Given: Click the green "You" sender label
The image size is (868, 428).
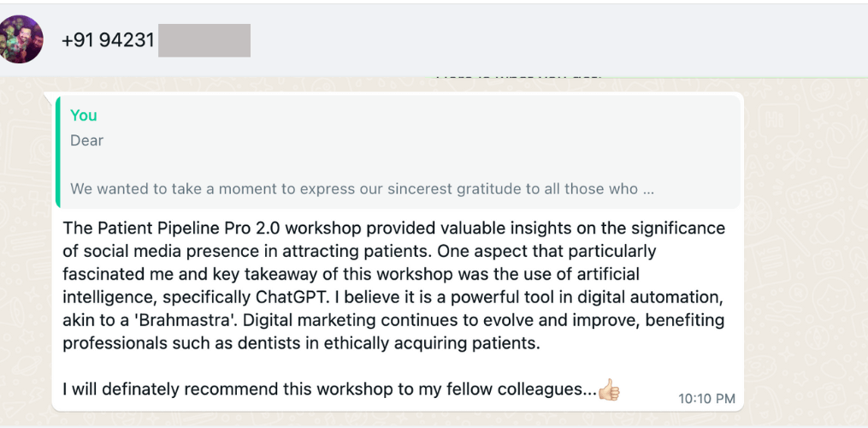Looking at the screenshot, I should (84, 116).
